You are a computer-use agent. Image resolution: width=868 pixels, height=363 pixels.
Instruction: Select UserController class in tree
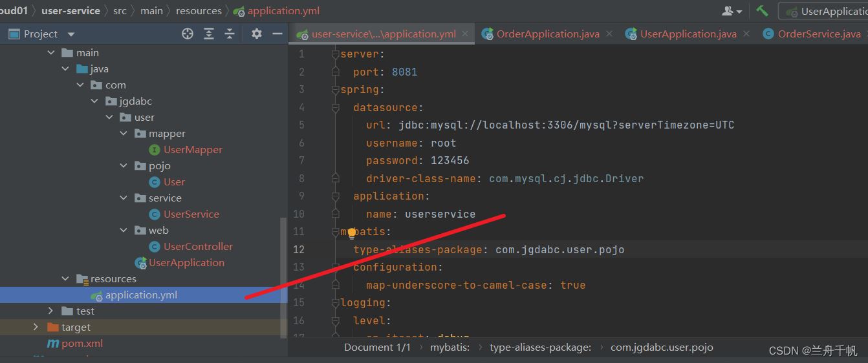pos(198,247)
